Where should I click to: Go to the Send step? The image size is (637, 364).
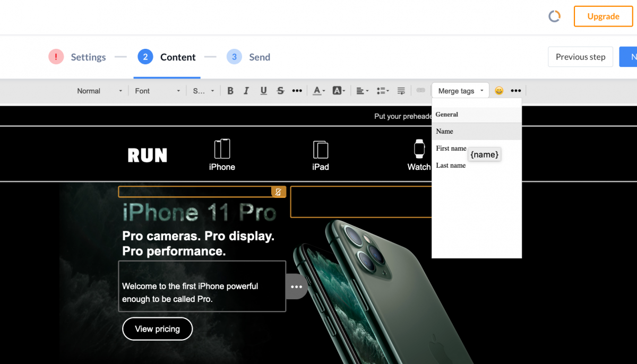[x=248, y=57]
